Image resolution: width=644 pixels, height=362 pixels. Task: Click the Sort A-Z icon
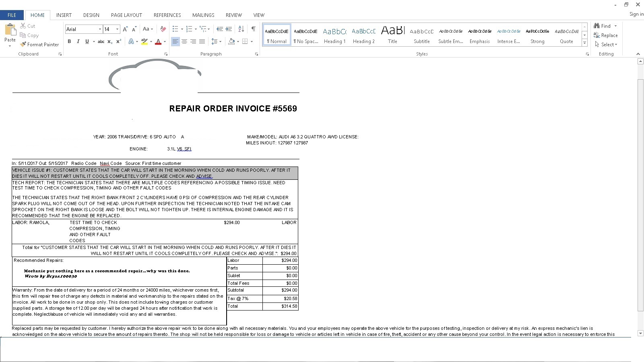pos(241,29)
